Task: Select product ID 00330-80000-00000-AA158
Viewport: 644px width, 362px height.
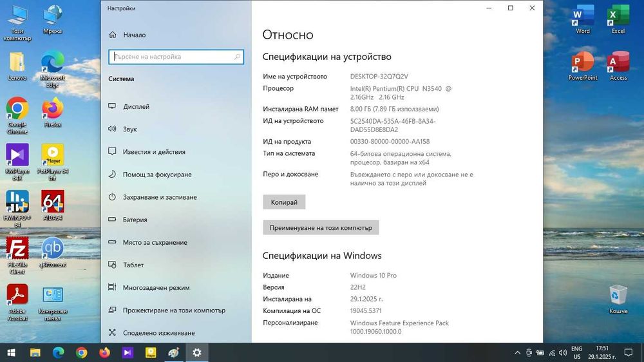Action: point(390,141)
